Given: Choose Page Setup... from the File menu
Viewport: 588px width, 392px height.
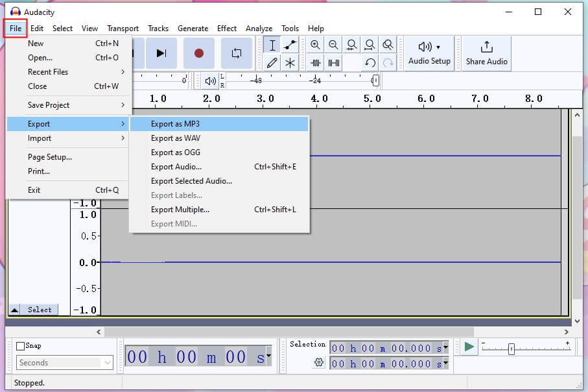Looking at the screenshot, I should pos(69,156).
